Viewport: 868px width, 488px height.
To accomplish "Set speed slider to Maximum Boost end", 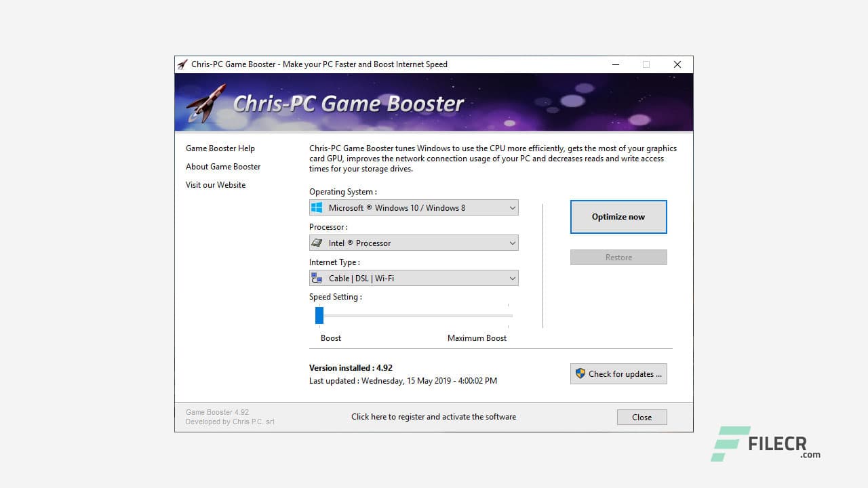I will click(508, 315).
